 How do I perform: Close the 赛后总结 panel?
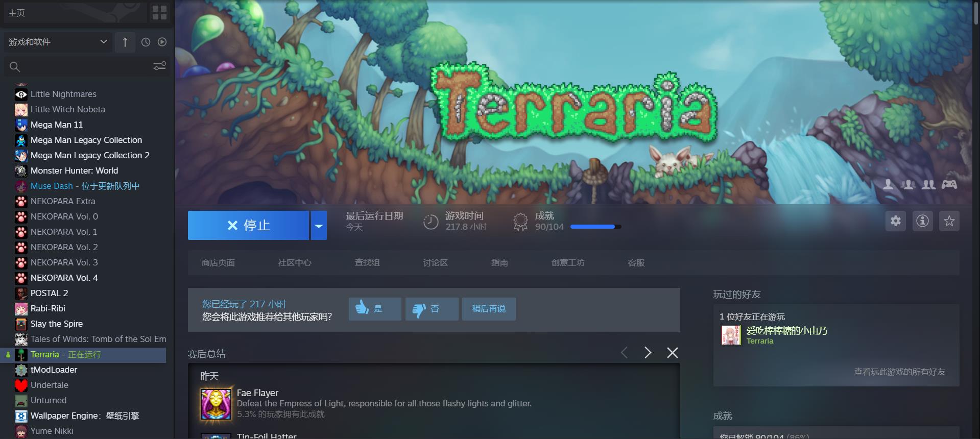click(x=673, y=353)
